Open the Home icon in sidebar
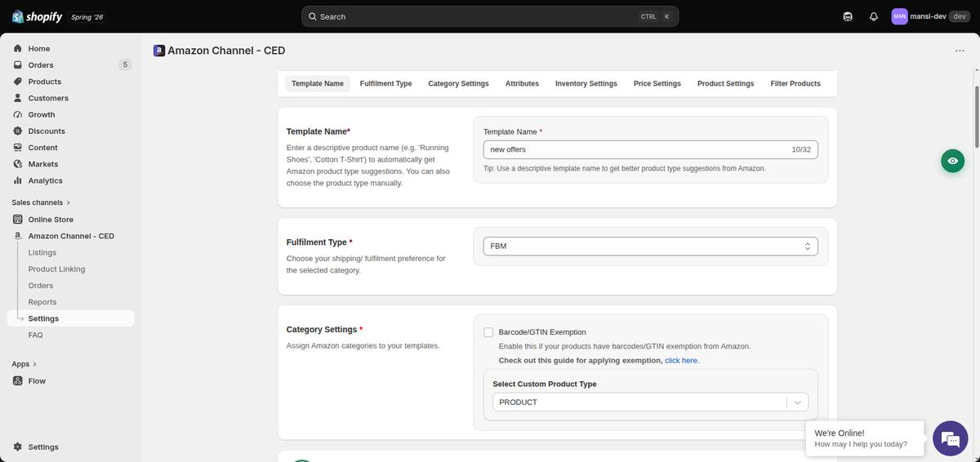The width and height of the screenshot is (980, 462). [x=18, y=48]
